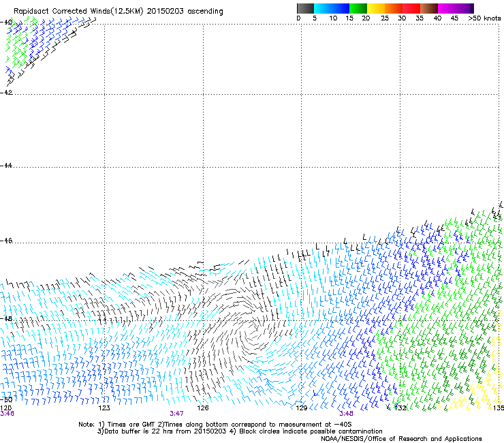Click the '>50 knots' legend label
The height and width of the screenshot is (443, 504).
[484, 18]
